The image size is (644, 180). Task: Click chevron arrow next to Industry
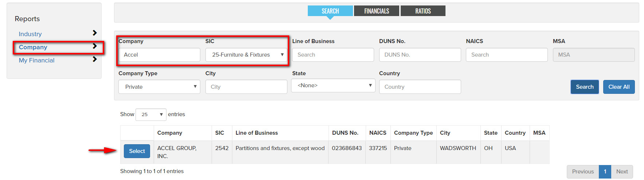point(95,33)
